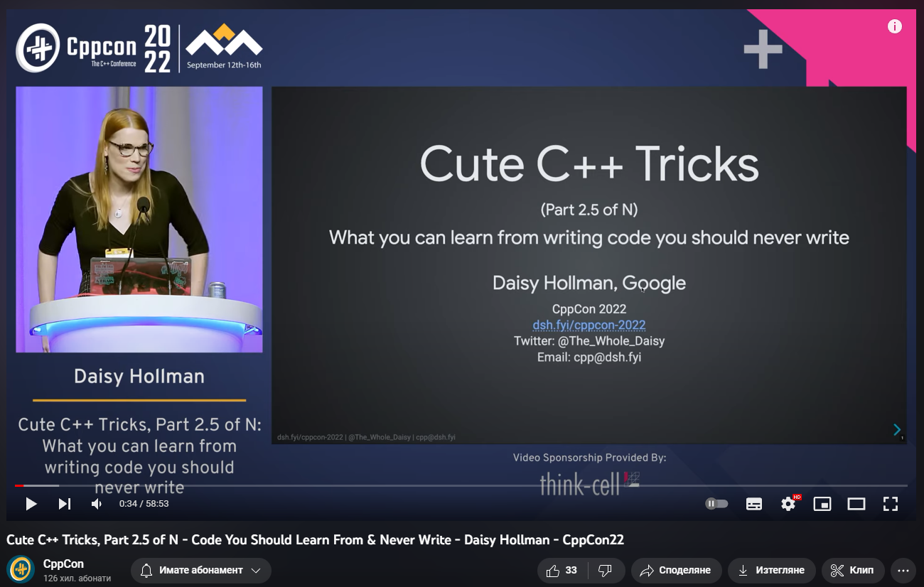Seek along the video progress bar
The height and width of the screenshot is (587, 924).
point(461,485)
